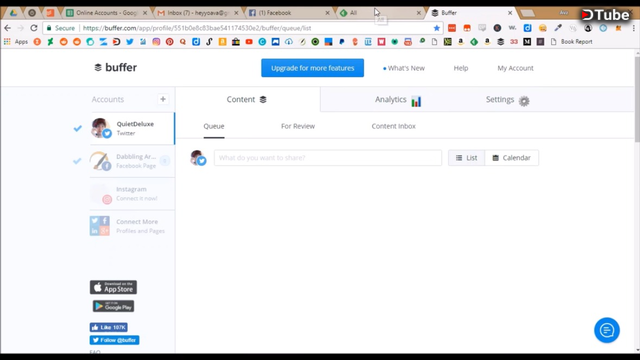Open the Instagram bookmark in bookmarks bar

point(156,42)
